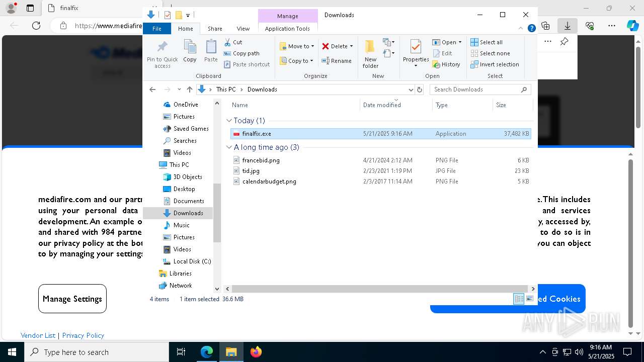The height and width of the screenshot is (362, 644).
Task: Refresh the Downloads folder view
Action: click(419, 89)
